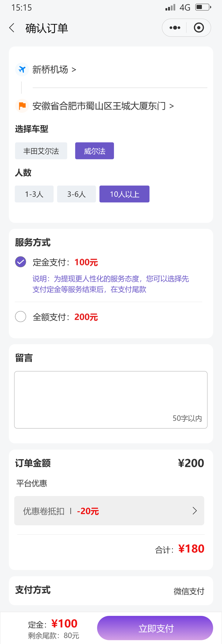Image resolution: width=222 pixels, height=644 pixels.
Task: Select deposit payment 100元 radio
Action: [21, 262]
